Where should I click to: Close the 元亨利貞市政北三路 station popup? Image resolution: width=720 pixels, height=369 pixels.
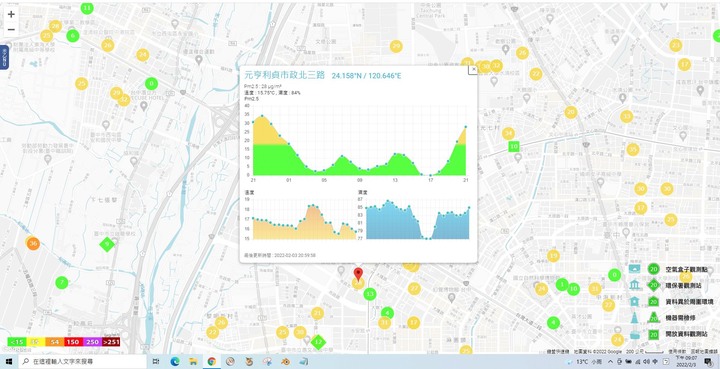pyautogui.click(x=472, y=70)
